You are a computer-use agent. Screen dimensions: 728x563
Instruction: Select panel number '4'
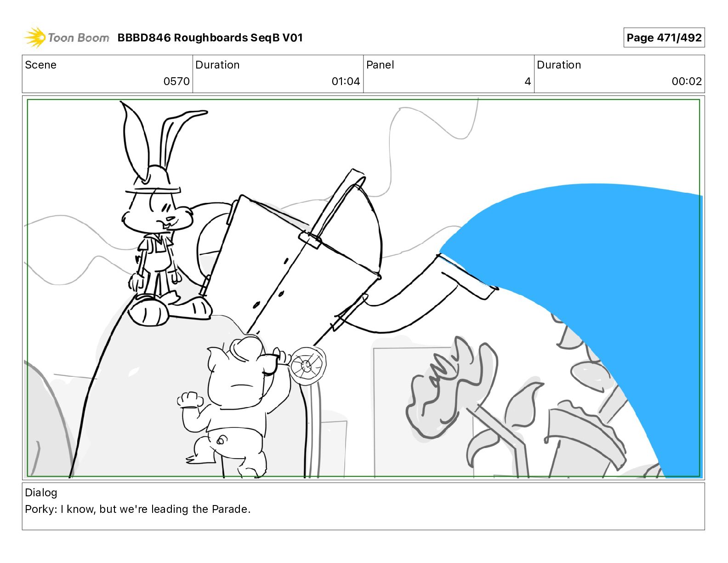528,81
